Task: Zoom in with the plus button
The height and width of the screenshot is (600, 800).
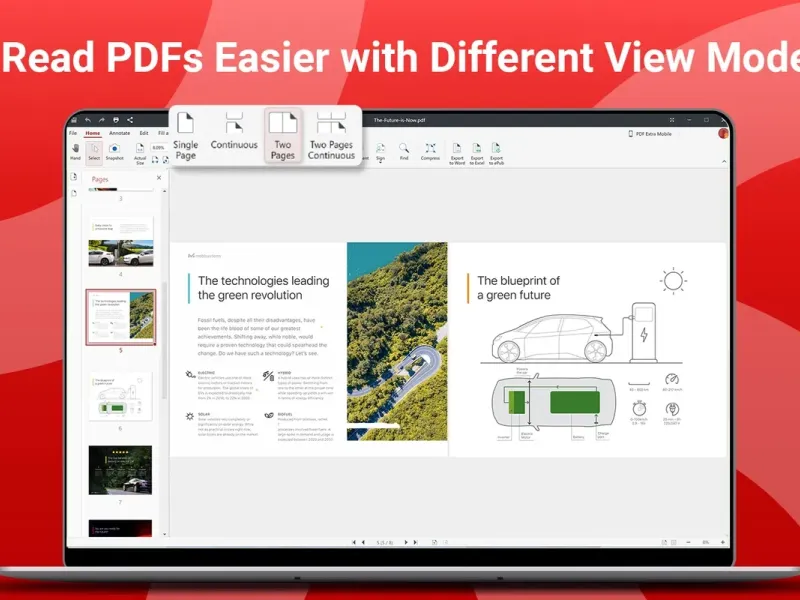Action: [x=722, y=542]
